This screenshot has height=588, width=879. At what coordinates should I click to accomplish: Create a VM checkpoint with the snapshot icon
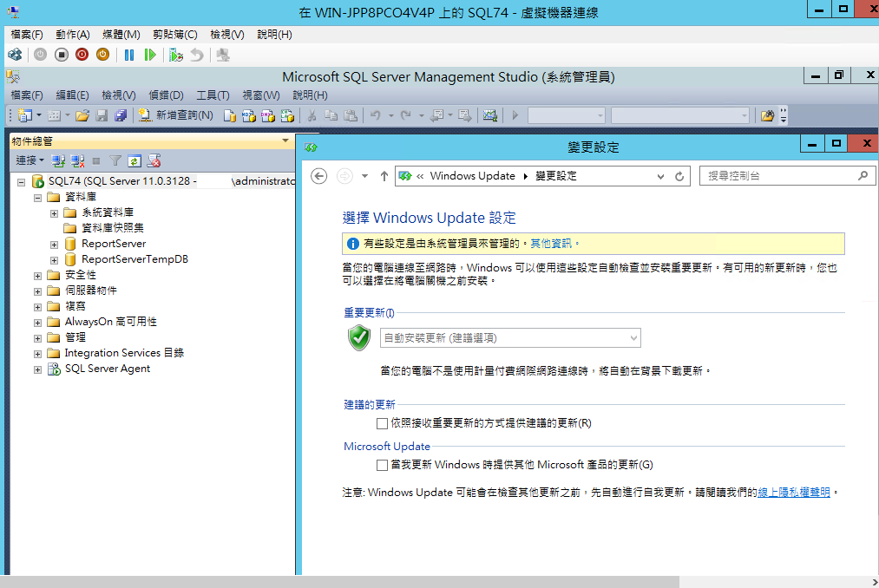coord(176,55)
